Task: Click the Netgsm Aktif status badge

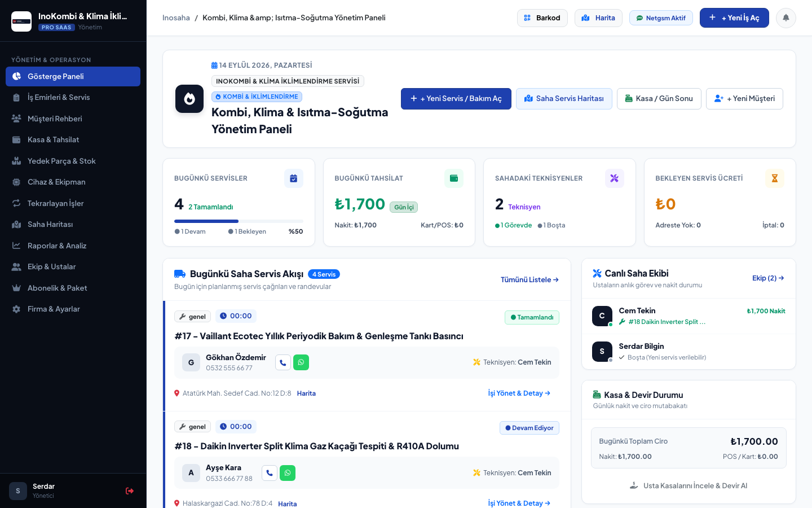Action: coord(661,18)
